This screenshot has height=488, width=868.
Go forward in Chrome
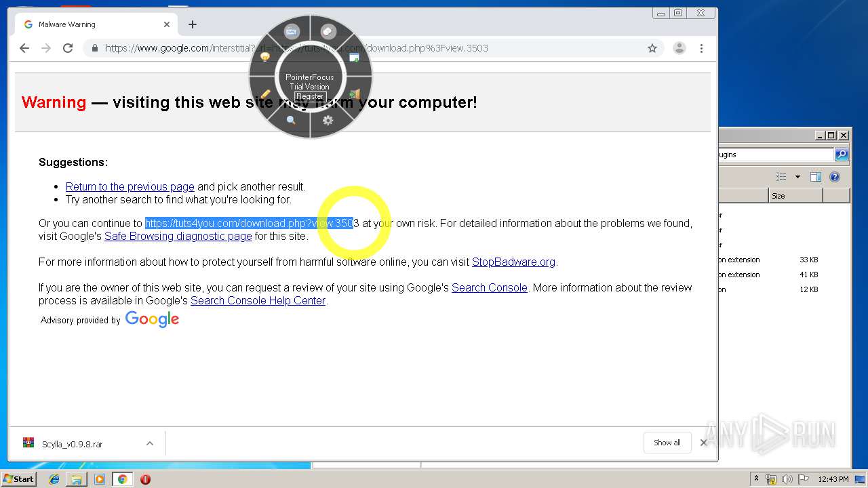[46, 48]
